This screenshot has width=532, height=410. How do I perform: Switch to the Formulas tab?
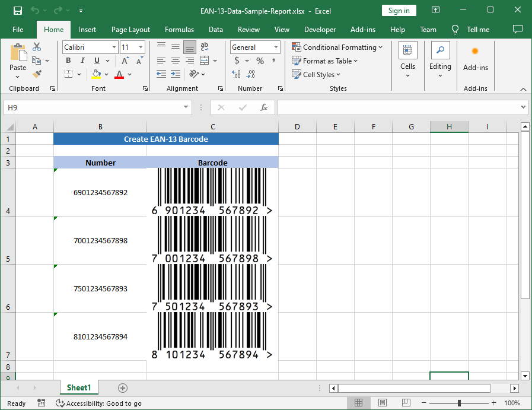pyautogui.click(x=179, y=30)
